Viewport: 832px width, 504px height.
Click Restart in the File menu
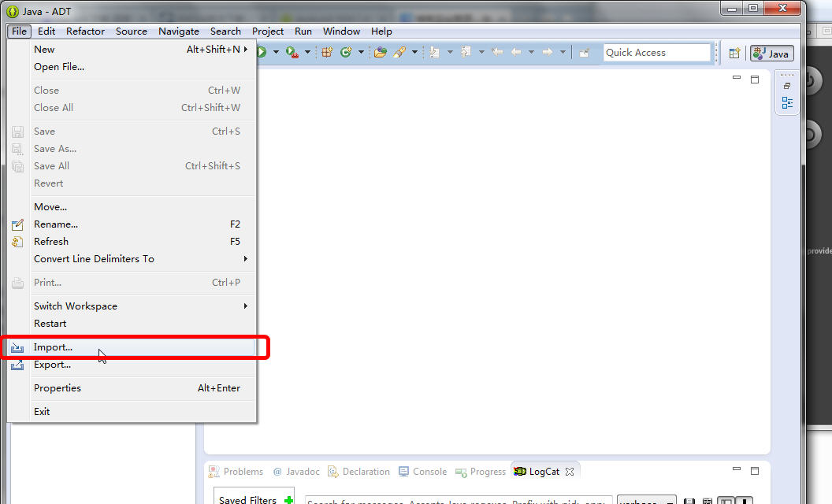point(131,324)
